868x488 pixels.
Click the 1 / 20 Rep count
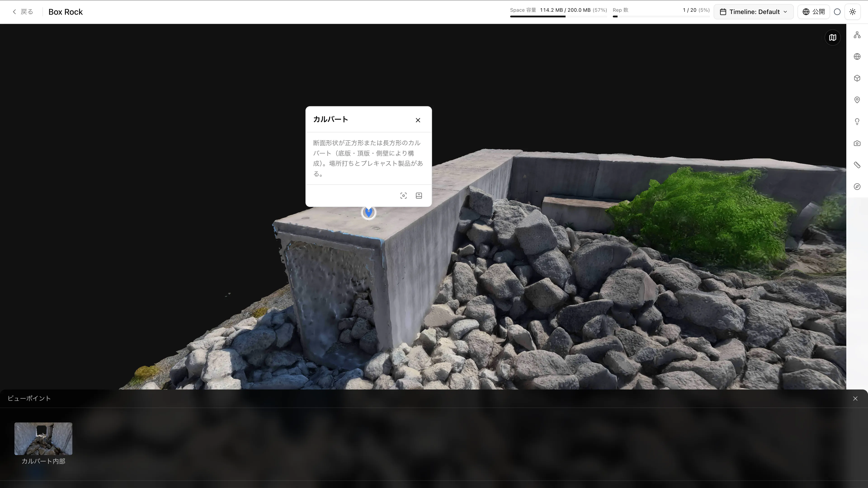pyautogui.click(x=689, y=10)
